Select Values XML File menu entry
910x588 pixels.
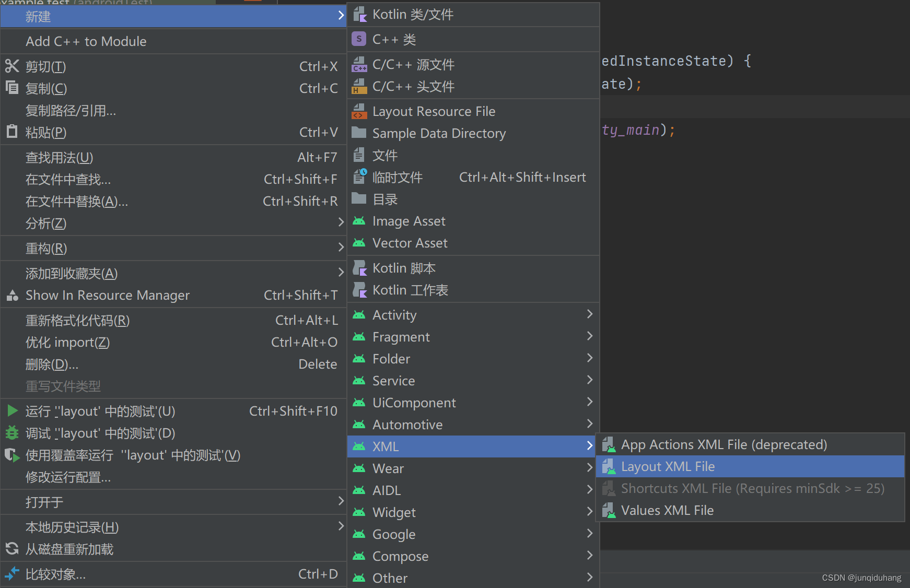(x=750, y=510)
